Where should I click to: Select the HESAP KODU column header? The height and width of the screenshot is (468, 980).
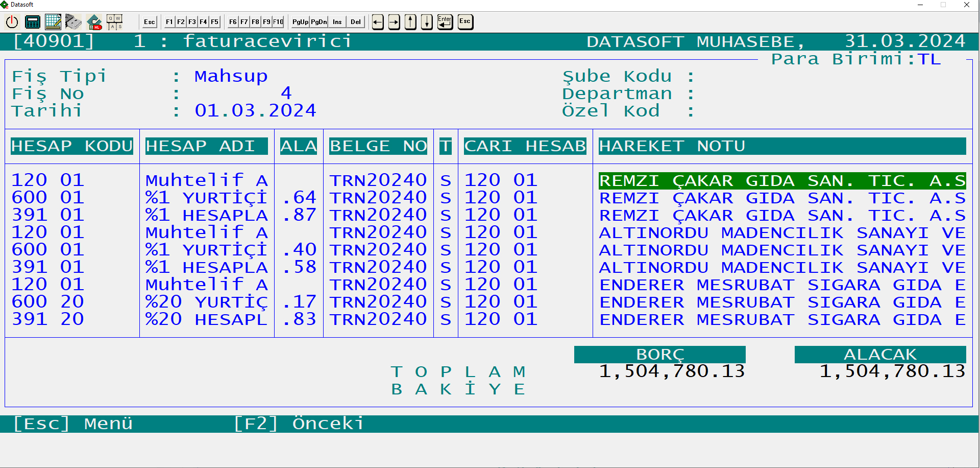pos(72,146)
